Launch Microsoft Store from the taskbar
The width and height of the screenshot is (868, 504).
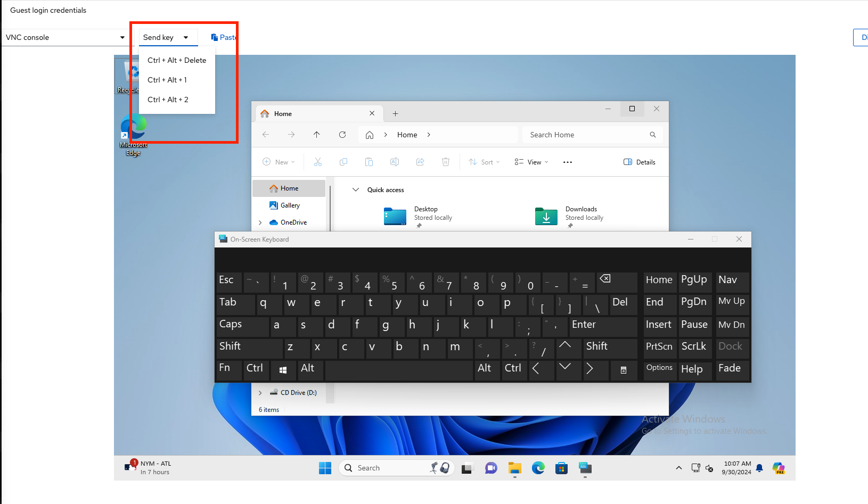(x=561, y=468)
